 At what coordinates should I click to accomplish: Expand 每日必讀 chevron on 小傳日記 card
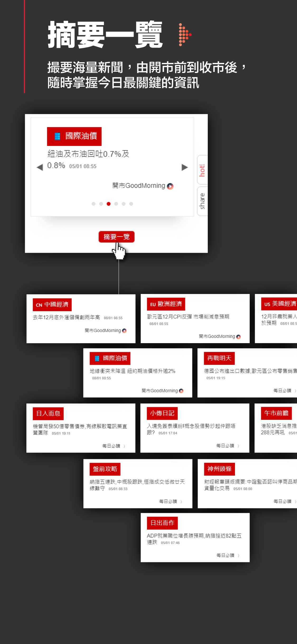point(238,446)
